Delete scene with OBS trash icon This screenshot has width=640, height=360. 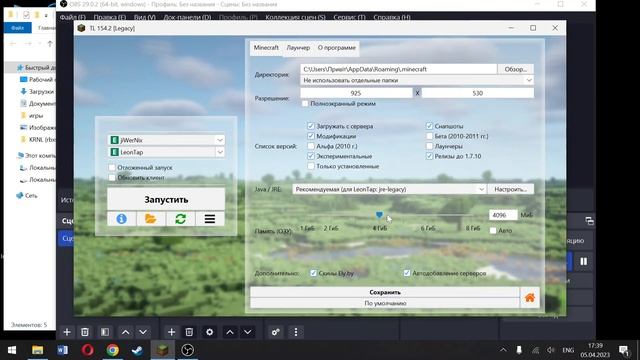pyautogui.click(x=84, y=332)
